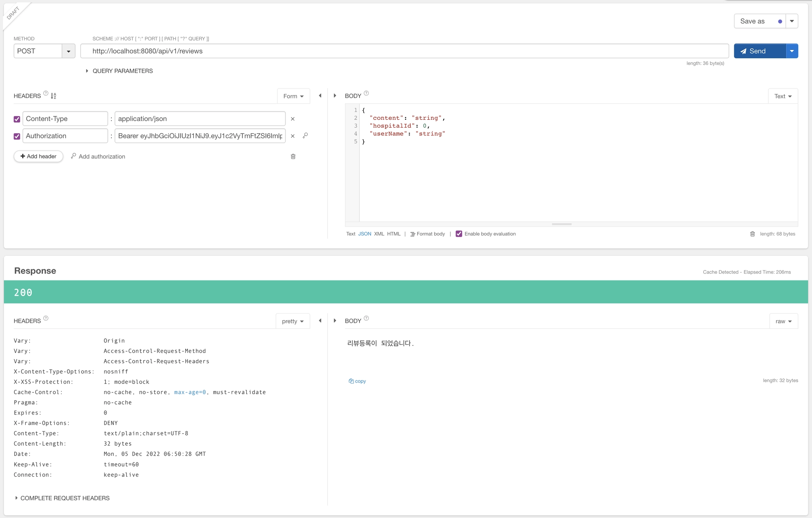
Task: Click the key icon beside Authorization value
Action: click(305, 136)
